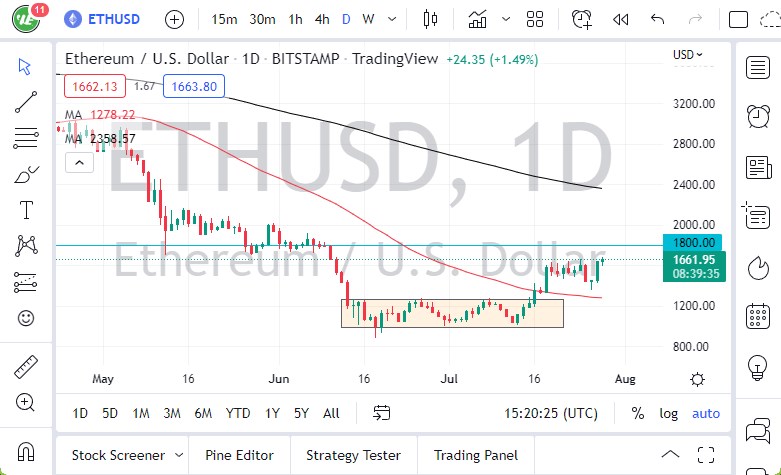The width and height of the screenshot is (781, 475).
Task: Select the text annotation tool
Action: [26, 210]
